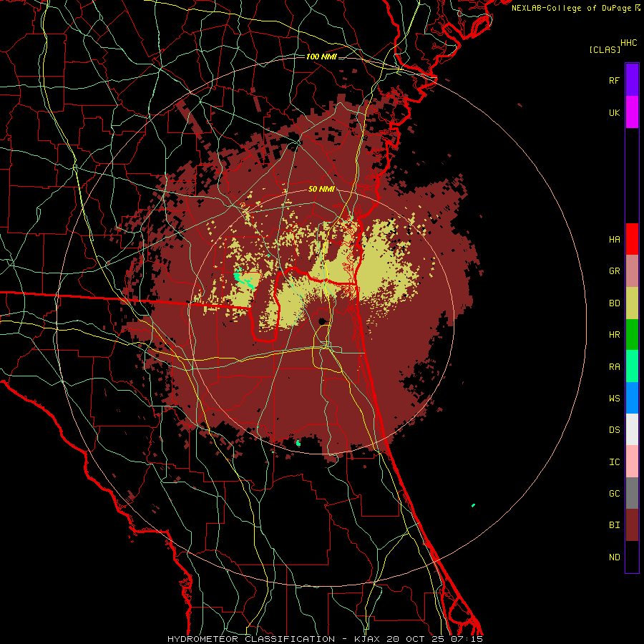Image resolution: width=644 pixels, height=644 pixels.
Task: Select the light pink IC legend swatch
Action: (632, 462)
